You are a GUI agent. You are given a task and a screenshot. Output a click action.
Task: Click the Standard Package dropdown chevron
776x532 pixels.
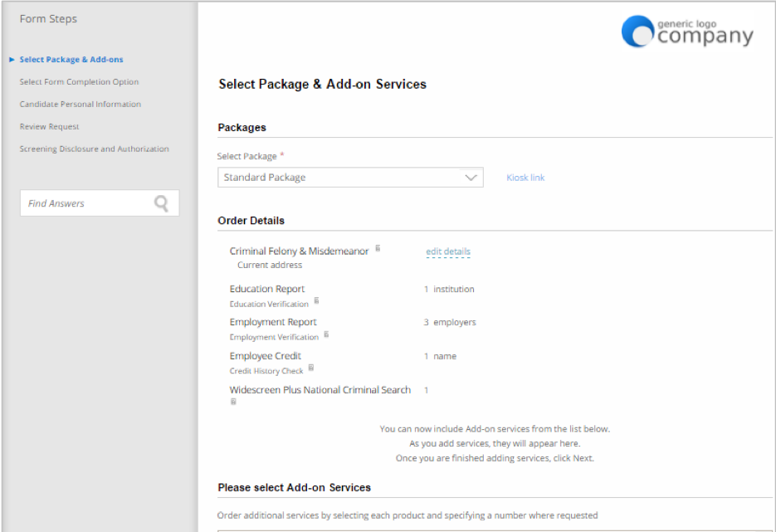[x=471, y=177]
